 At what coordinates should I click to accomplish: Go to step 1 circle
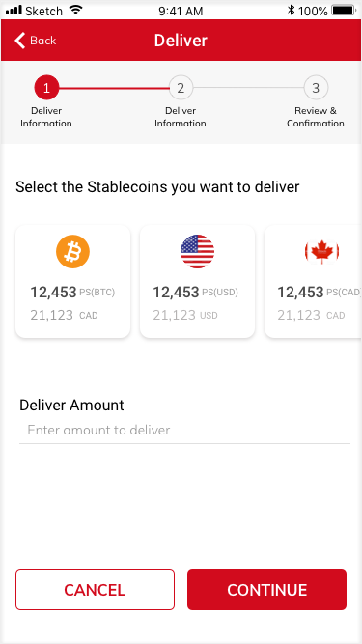[x=46, y=88]
